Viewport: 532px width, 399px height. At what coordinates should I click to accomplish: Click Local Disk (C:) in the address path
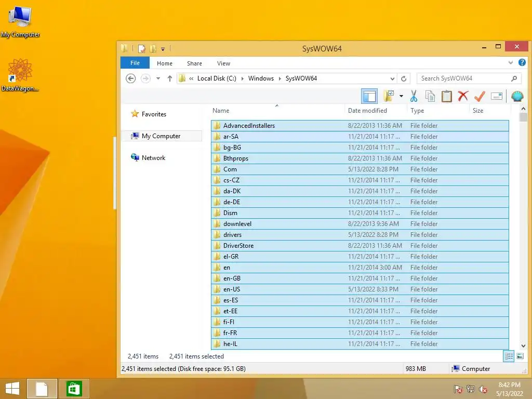click(217, 78)
